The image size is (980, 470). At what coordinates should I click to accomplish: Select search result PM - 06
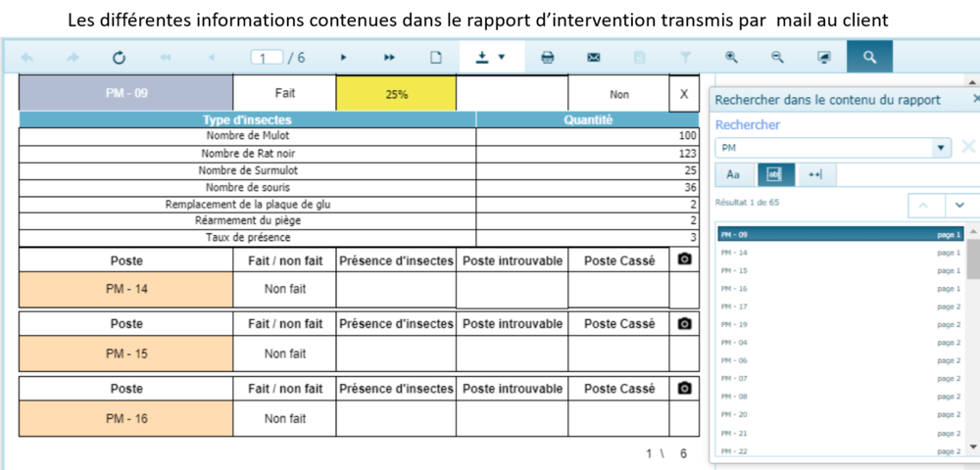click(x=841, y=360)
